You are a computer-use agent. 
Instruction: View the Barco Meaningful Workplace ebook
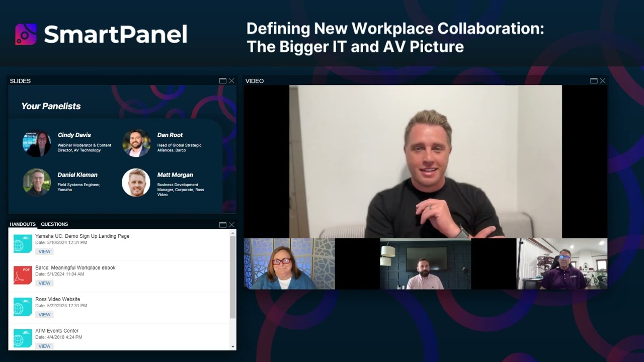click(x=44, y=283)
